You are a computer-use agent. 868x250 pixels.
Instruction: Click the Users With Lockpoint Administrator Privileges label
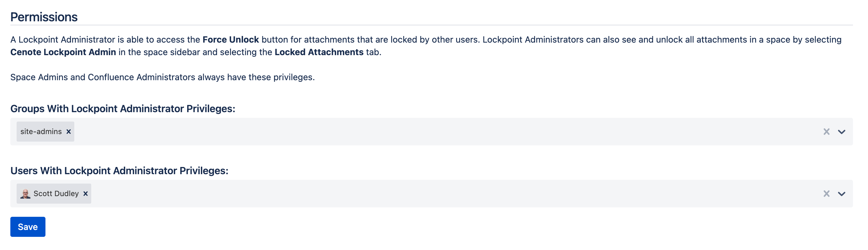[x=119, y=170]
